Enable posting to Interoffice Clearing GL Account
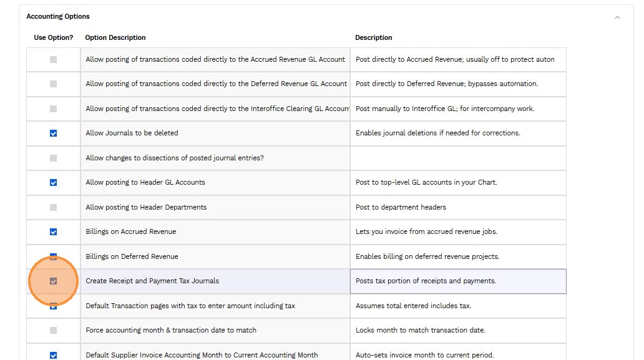The height and width of the screenshot is (360, 644). 53,109
